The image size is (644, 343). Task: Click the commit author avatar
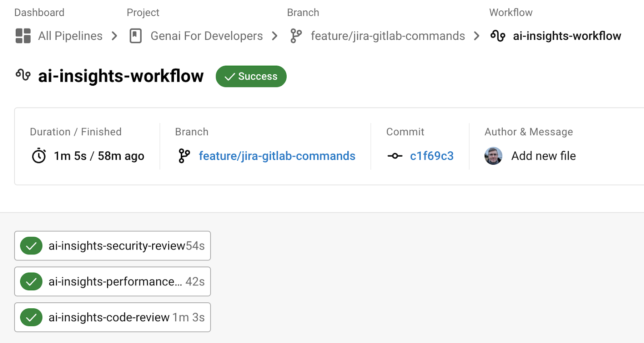click(493, 156)
